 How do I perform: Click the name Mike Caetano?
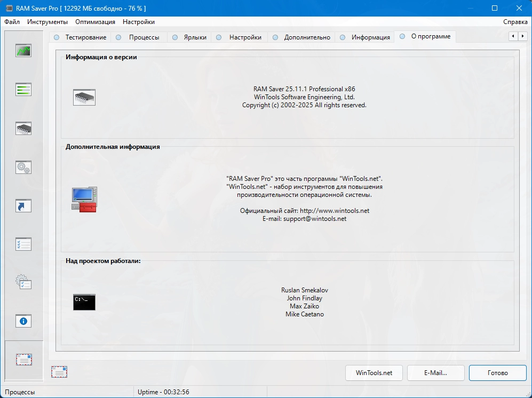pyautogui.click(x=305, y=314)
